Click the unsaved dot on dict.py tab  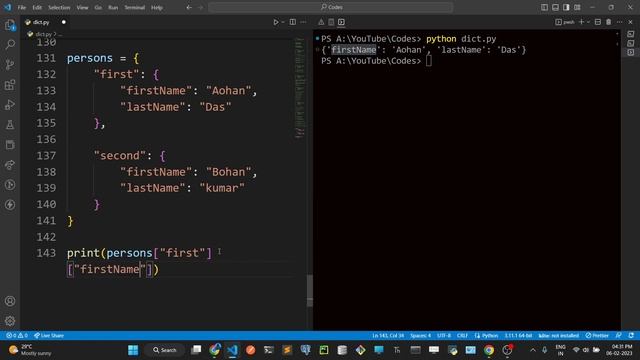[x=64, y=22]
